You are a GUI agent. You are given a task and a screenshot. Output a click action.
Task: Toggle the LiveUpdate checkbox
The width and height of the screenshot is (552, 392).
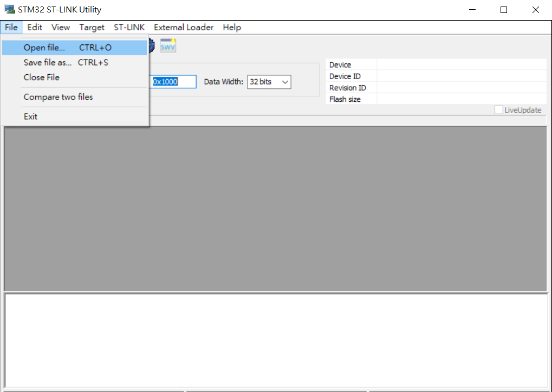coord(498,110)
